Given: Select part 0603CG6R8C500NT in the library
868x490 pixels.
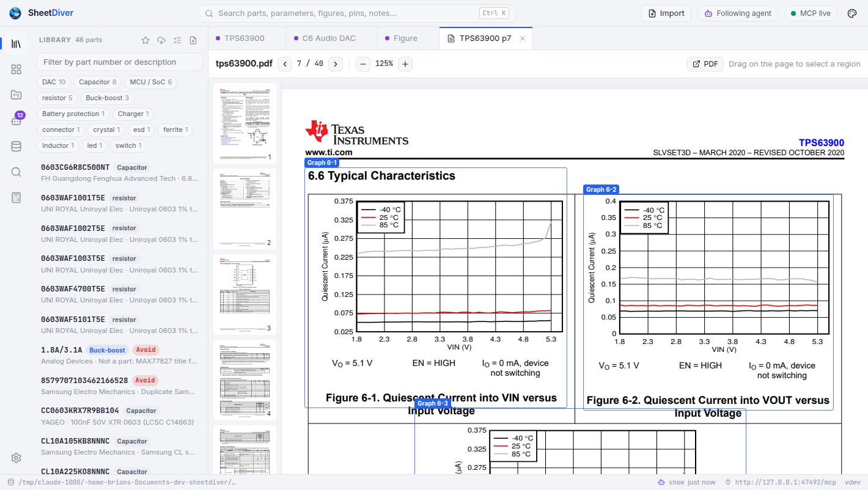Looking at the screenshot, I should [120, 173].
